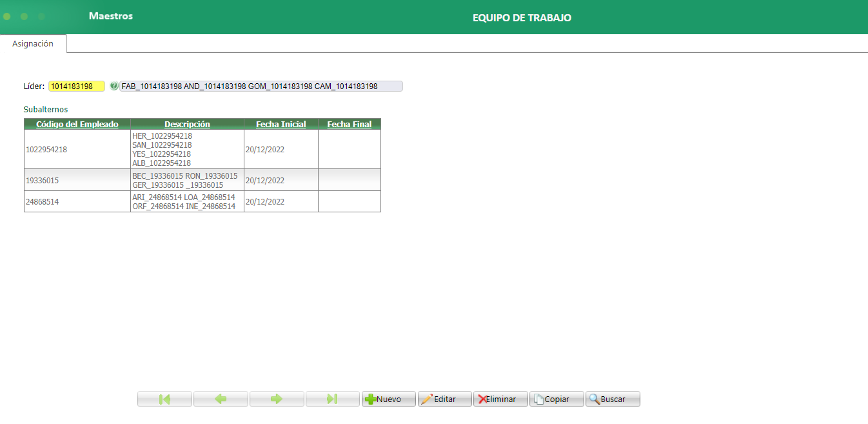
Task: Click the Nuevo button
Action: point(389,399)
